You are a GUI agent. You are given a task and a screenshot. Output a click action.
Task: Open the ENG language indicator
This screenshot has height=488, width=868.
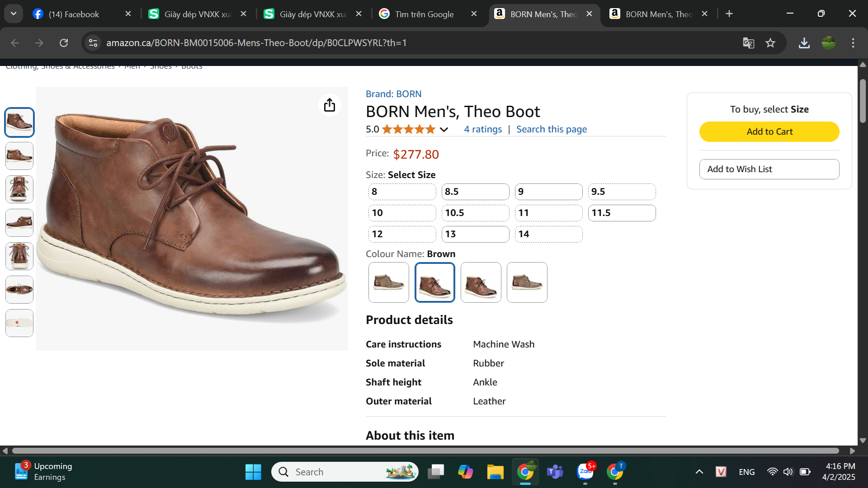747,472
